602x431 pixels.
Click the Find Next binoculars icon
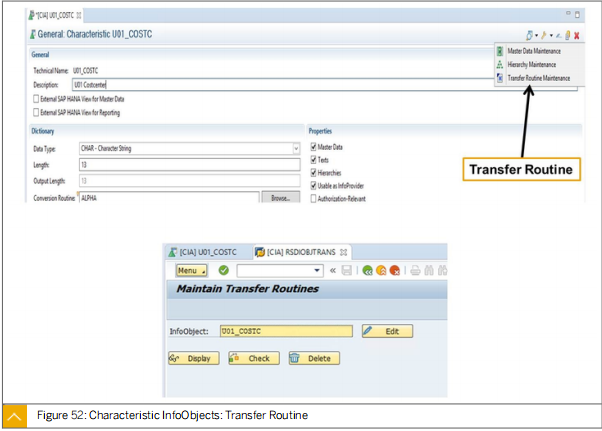pyautogui.click(x=442, y=271)
